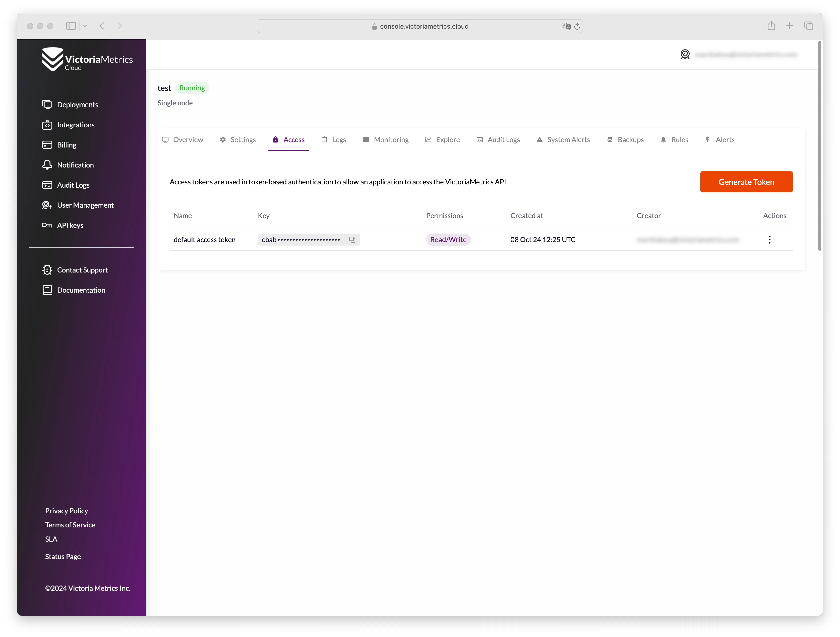Click the Read/Write permissions badge

448,239
